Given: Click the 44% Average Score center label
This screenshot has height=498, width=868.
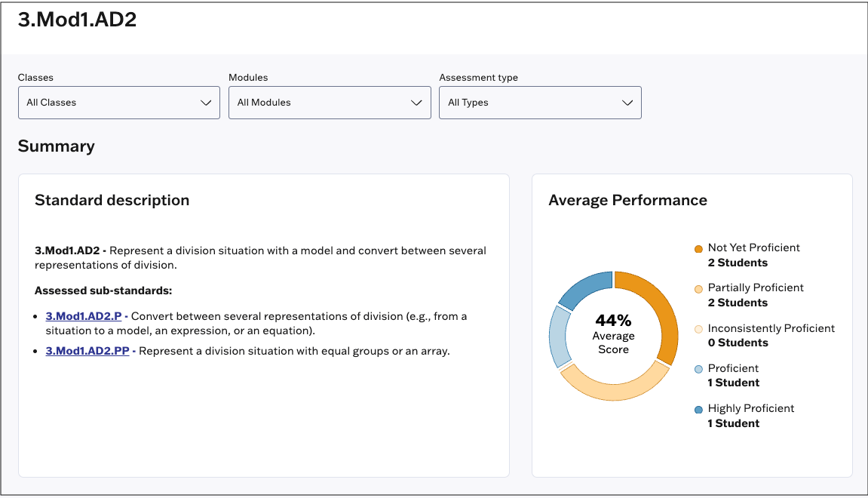Looking at the screenshot, I should 613,334.
